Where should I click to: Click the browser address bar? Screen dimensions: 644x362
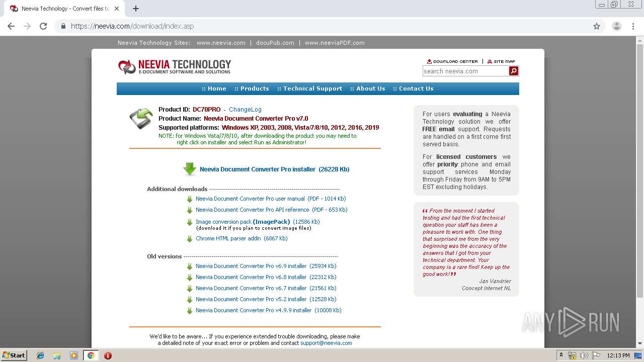pyautogui.click(x=322, y=26)
